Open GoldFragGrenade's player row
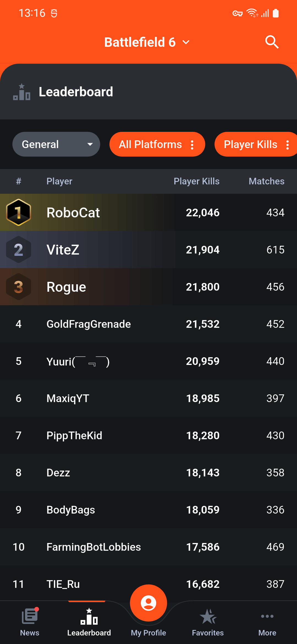The image size is (297, 644). [x=148, y=324]
